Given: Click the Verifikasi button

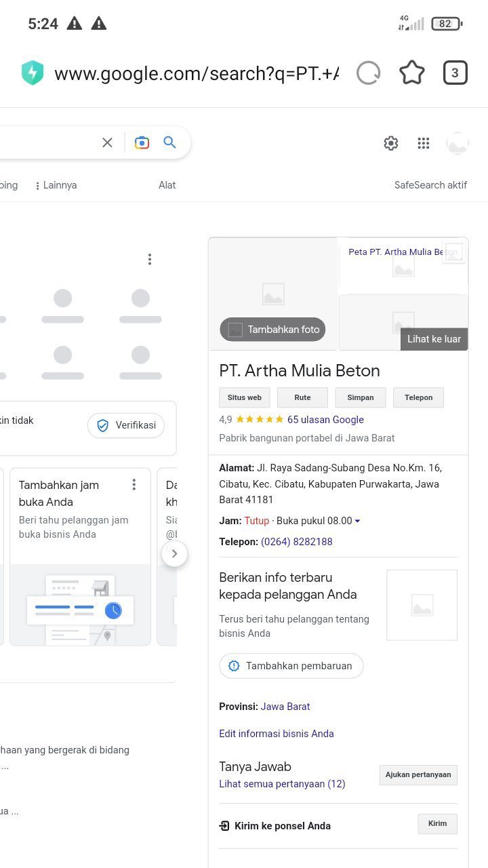Looking at the screenshot, I should tap(126, 425).
